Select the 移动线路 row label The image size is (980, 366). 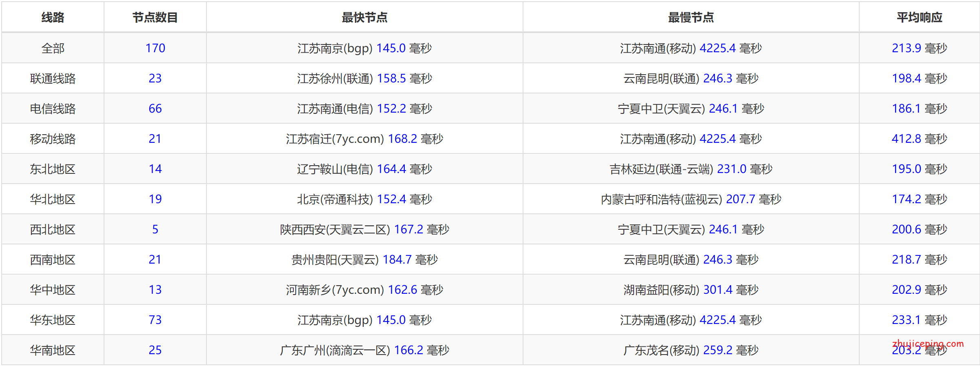53,139
